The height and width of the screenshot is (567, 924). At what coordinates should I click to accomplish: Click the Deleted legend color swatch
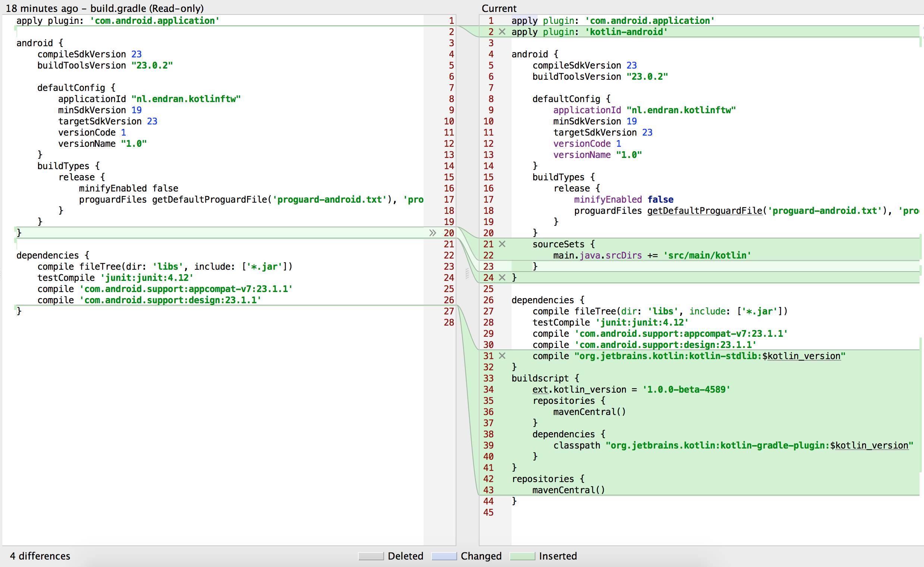[x=371, y=556]
